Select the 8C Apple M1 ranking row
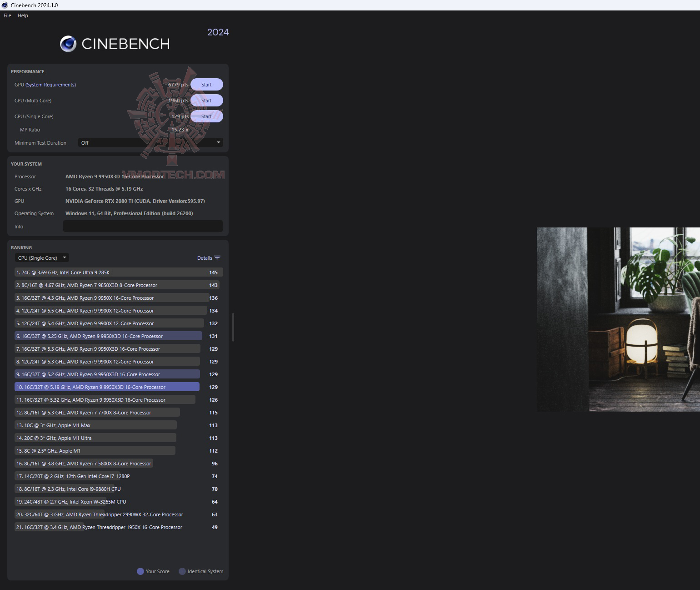The image size is (700, 590). click(119, 451)
